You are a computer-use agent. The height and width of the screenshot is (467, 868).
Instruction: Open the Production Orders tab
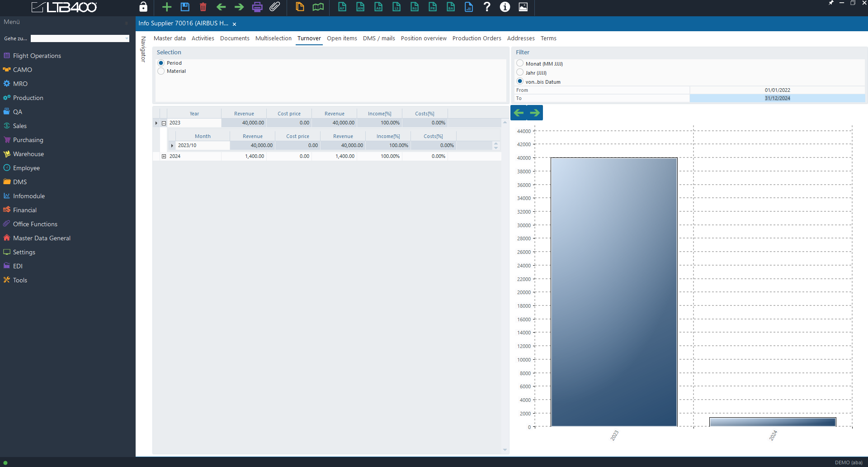(x=476, y=38)
